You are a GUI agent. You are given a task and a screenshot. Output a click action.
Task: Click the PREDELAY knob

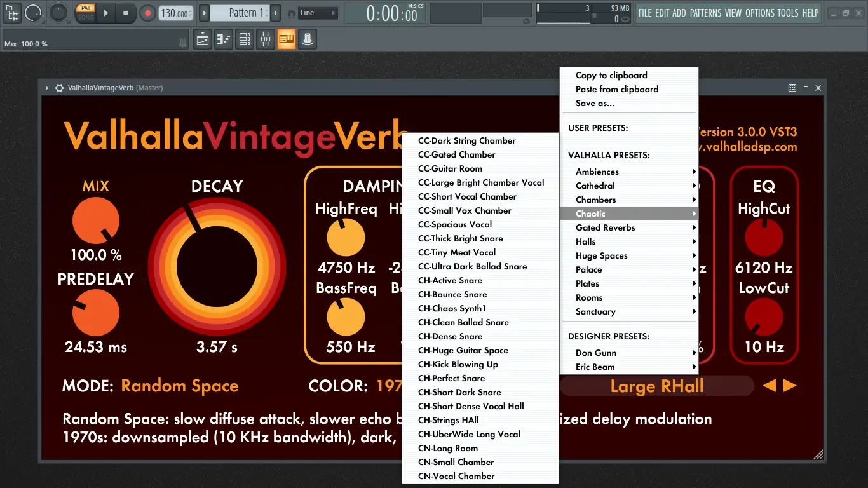tap(96, 313)
